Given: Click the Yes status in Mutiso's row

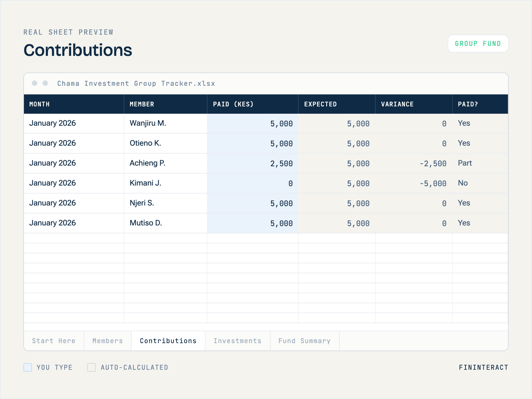Looking at the screenshot, I should coord(480,223).
